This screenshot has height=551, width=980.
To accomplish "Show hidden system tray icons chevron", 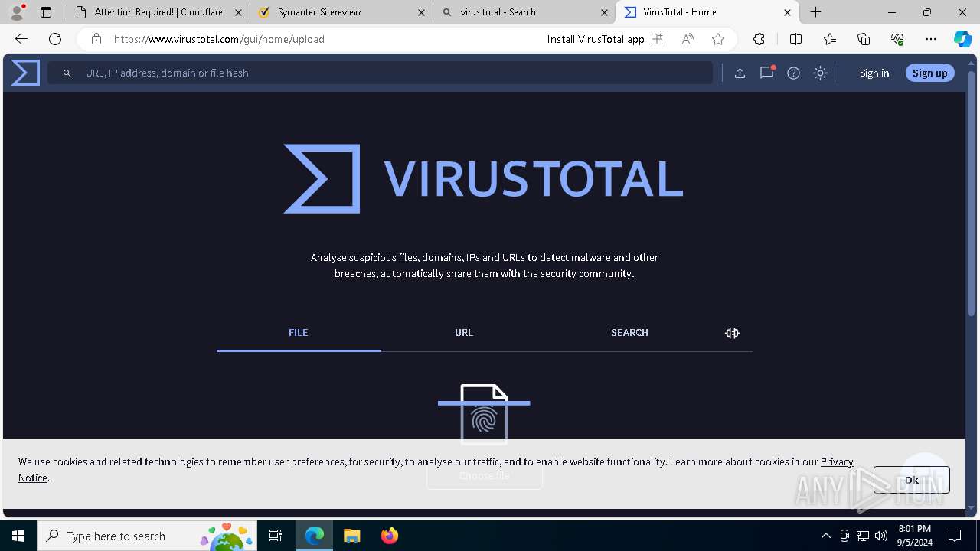I will pos(825,536).
